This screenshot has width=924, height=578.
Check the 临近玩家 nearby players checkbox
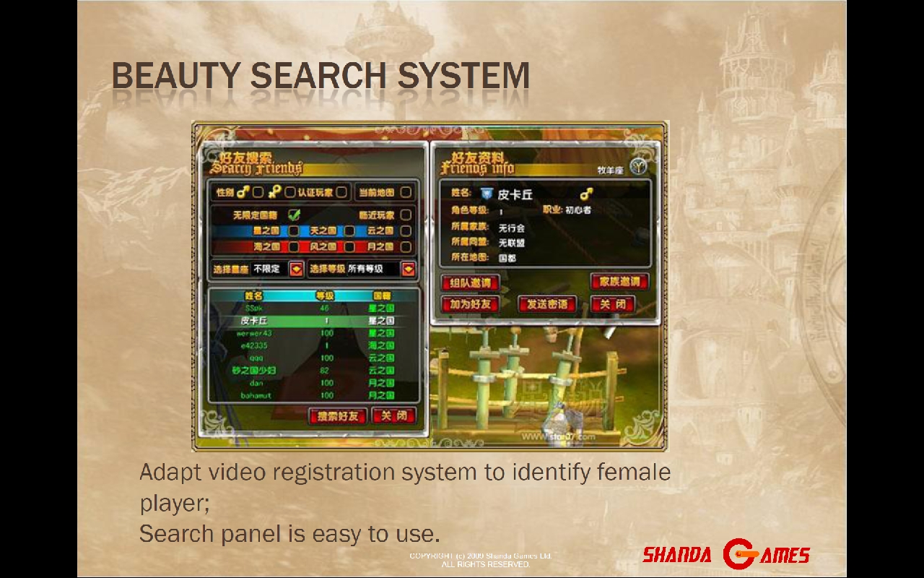click(x=406, y=215)
